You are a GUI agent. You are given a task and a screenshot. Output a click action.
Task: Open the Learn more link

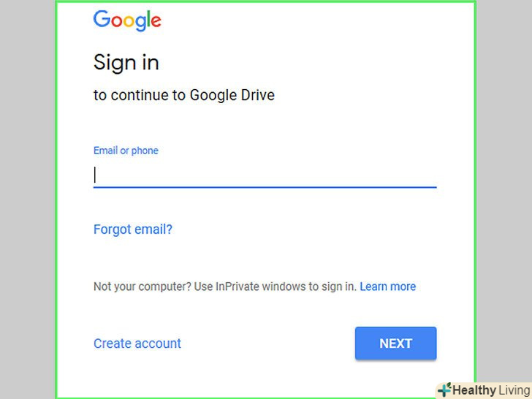click(388, 286)
